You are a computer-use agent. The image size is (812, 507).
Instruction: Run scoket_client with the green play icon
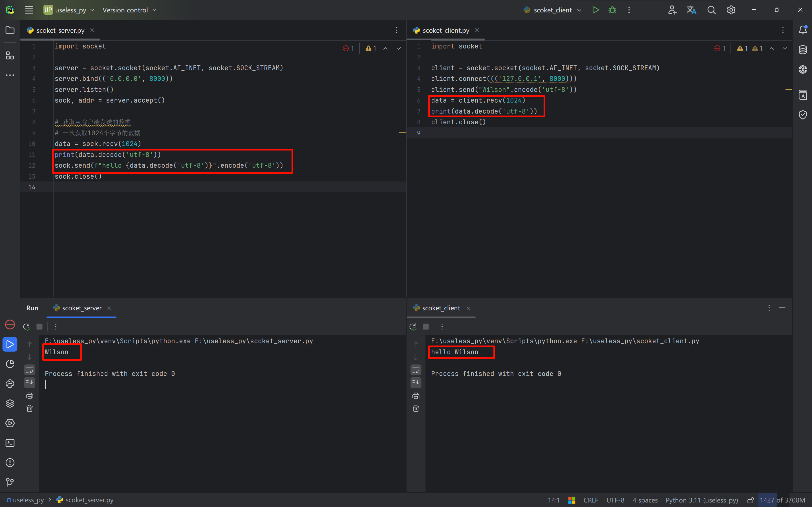tap(595, 10)
